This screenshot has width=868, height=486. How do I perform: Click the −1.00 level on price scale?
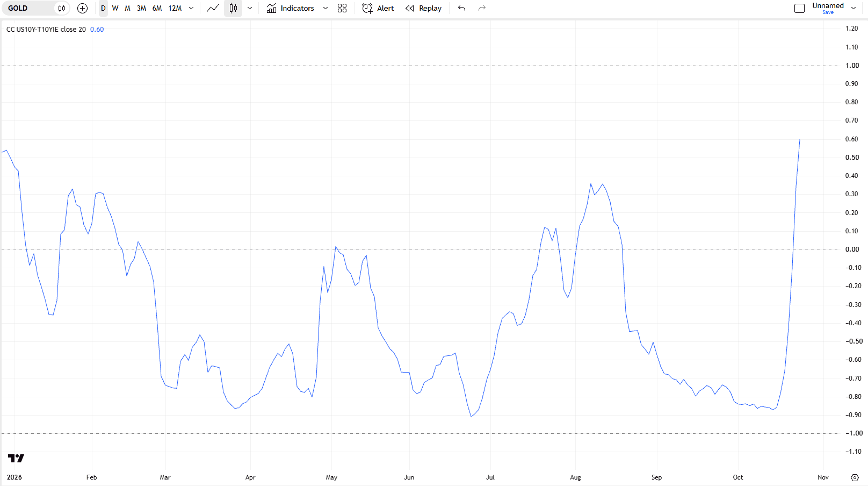[854, 433]
